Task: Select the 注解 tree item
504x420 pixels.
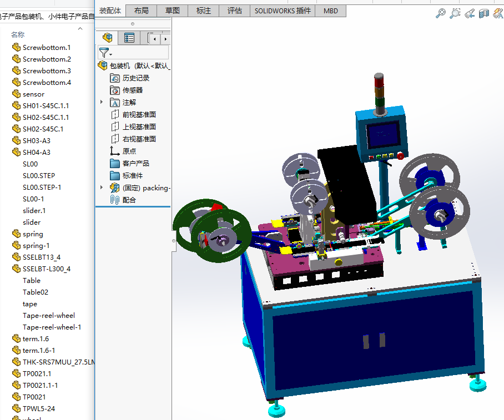Action: point(123,102)
